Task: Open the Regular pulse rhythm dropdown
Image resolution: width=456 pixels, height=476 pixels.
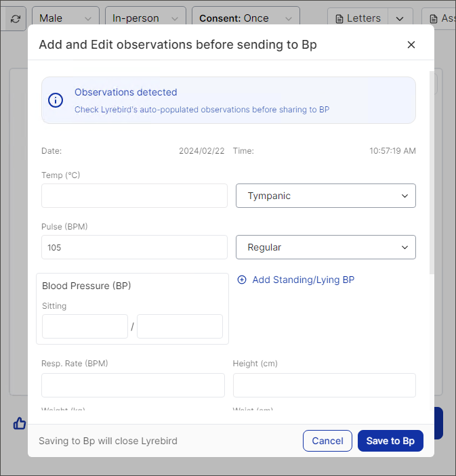Action: [x=326, y=247]
